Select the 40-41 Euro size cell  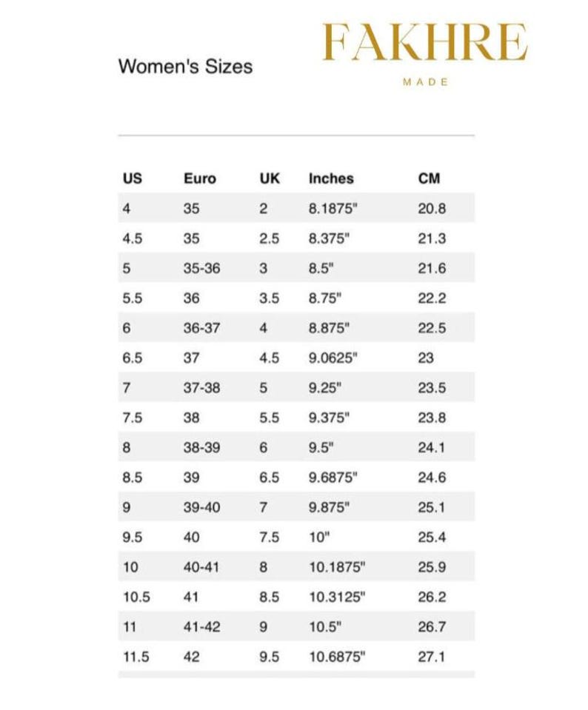tap(201, 567)
